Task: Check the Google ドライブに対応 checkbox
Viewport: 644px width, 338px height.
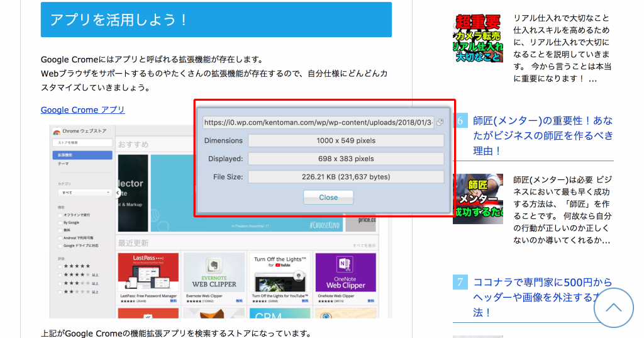Action: coord(60,246)
